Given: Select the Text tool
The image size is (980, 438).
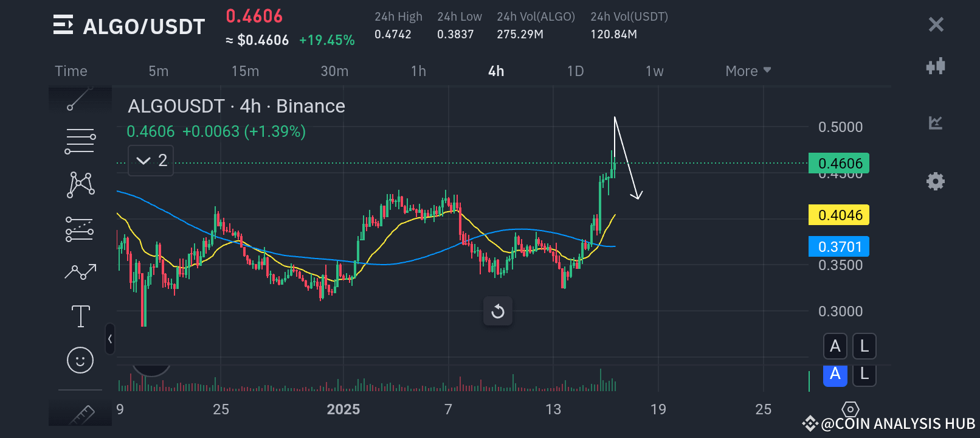Looking at the screenshot, I should [x=80, y=316].
